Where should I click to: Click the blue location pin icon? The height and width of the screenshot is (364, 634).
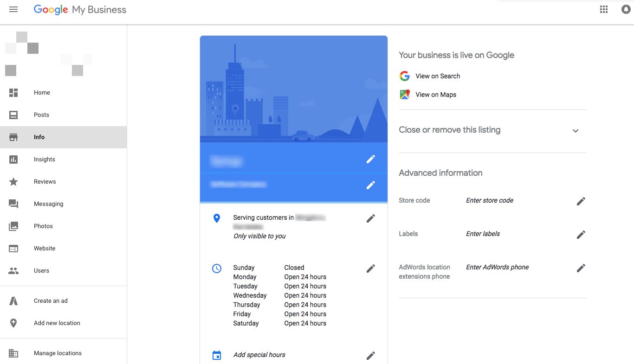[217, 218]
